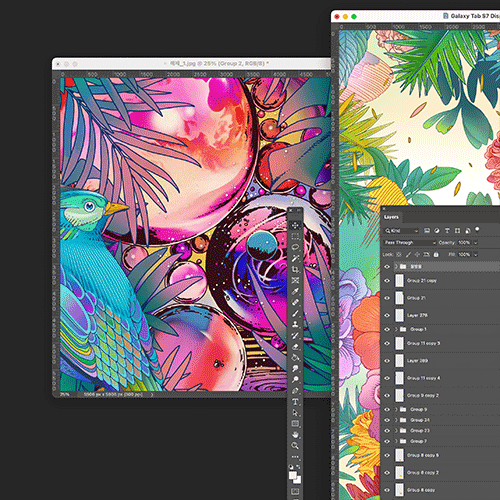Select the Lasso tool

tap(295, 247)
